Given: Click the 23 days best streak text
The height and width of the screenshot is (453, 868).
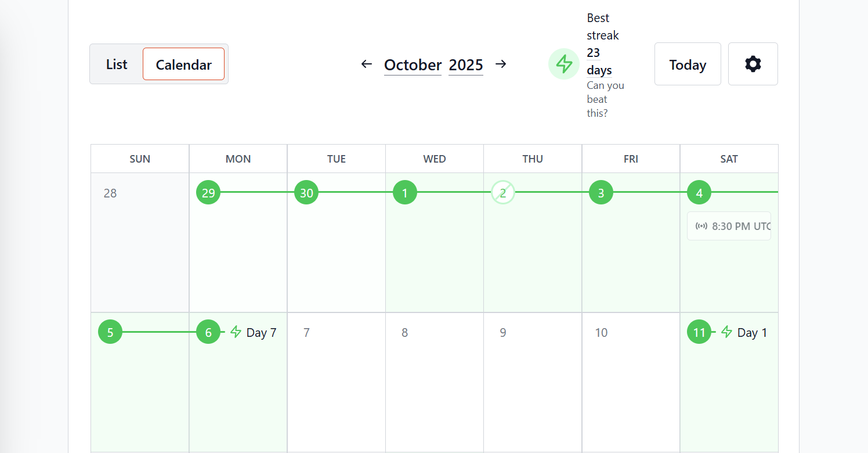Looking at the screenshot, I should point(599,62).
